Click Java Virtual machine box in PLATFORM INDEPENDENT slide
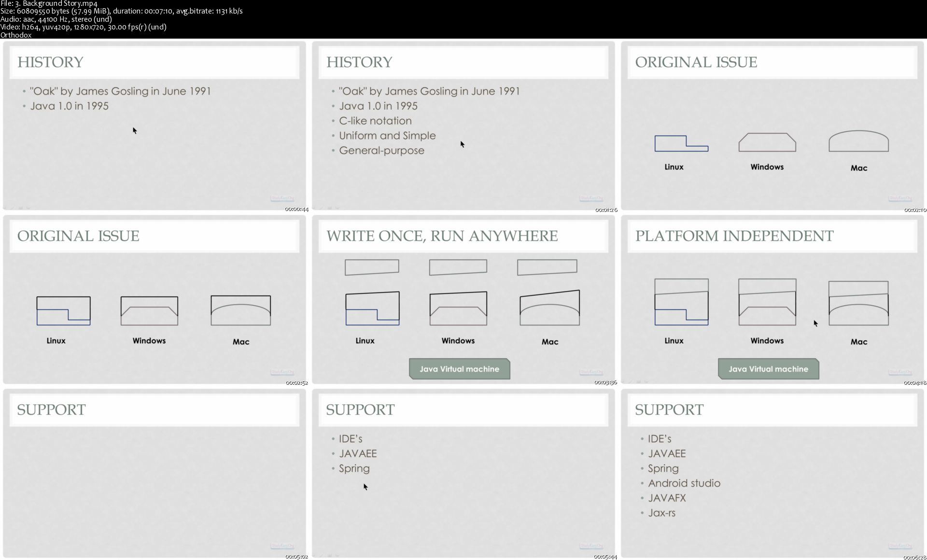The image size is (927, 560). click(x=769, y=369)
